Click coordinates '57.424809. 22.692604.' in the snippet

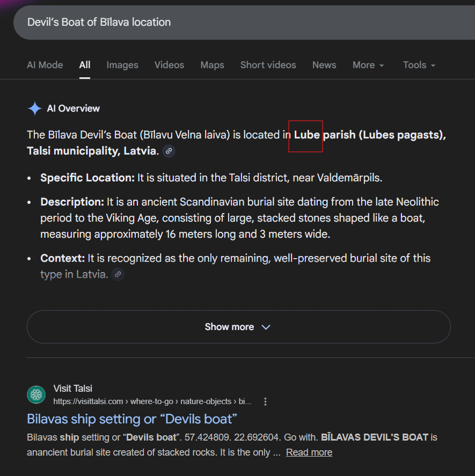point(233,437)
